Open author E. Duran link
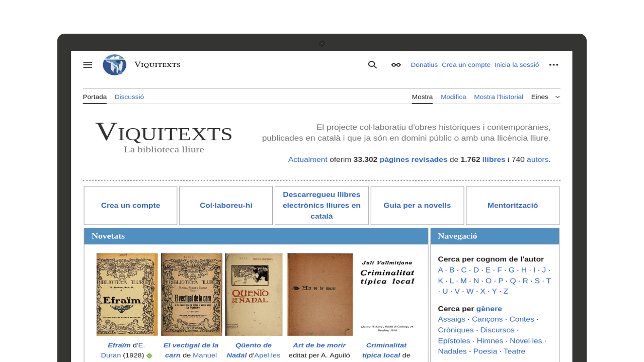 123,350
